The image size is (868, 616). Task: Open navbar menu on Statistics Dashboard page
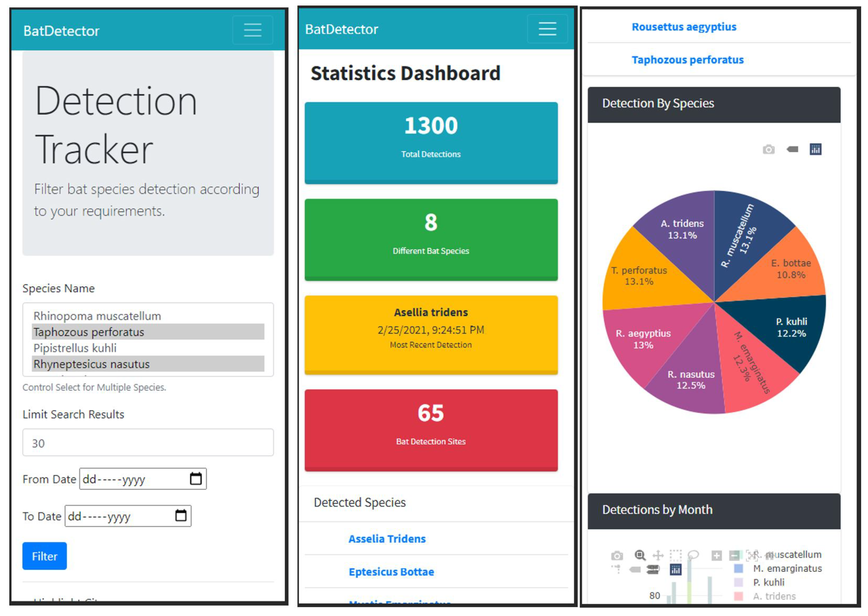pyautogui.click(x=547, y=29)
